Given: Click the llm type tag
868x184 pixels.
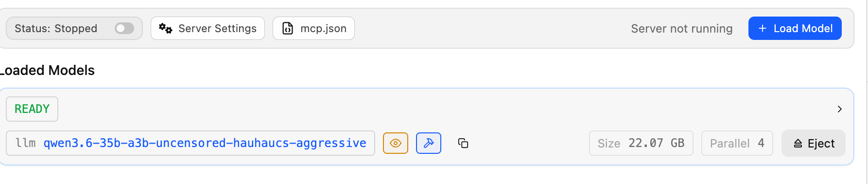Looking at the screenshot, I should click(x=25, y=143).
